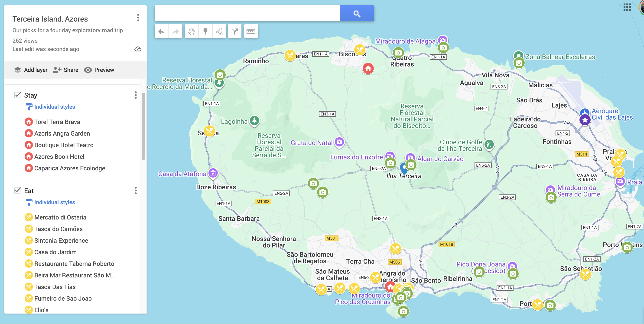
Task: Open the map title options menu
Action: point(138,18)
